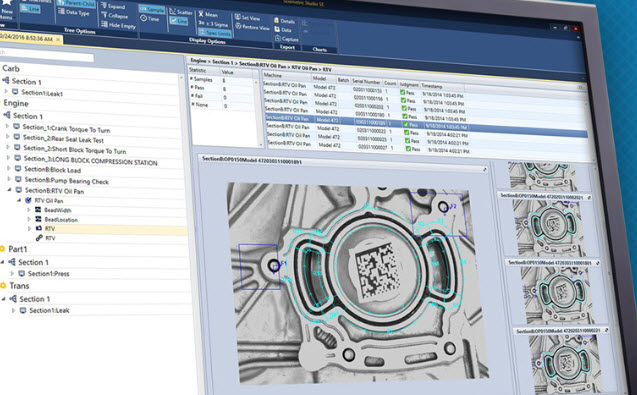Viewport: 637px width, 395px height.
Task: Expand the BeadLocation node
Action: tap(29, 219)
